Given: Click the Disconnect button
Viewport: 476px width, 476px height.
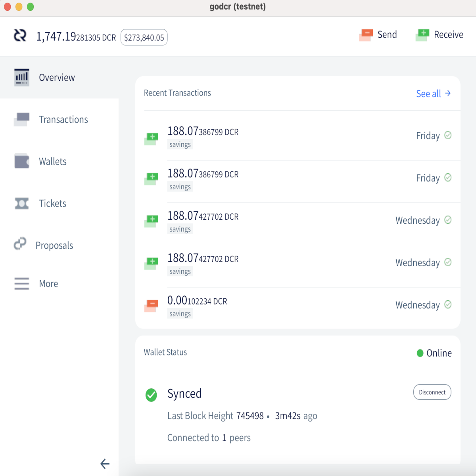Looking at the screenshot, I should tap(432, 392).
